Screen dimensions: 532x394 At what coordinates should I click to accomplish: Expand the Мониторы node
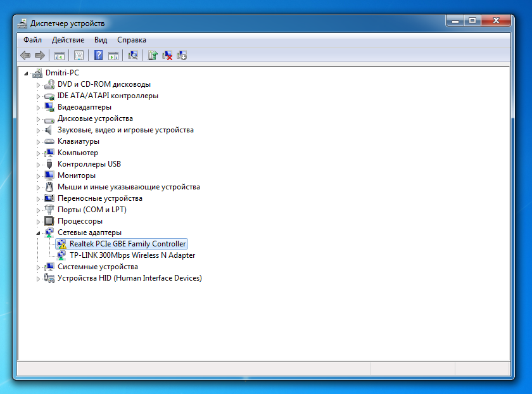tap(38, 176)
